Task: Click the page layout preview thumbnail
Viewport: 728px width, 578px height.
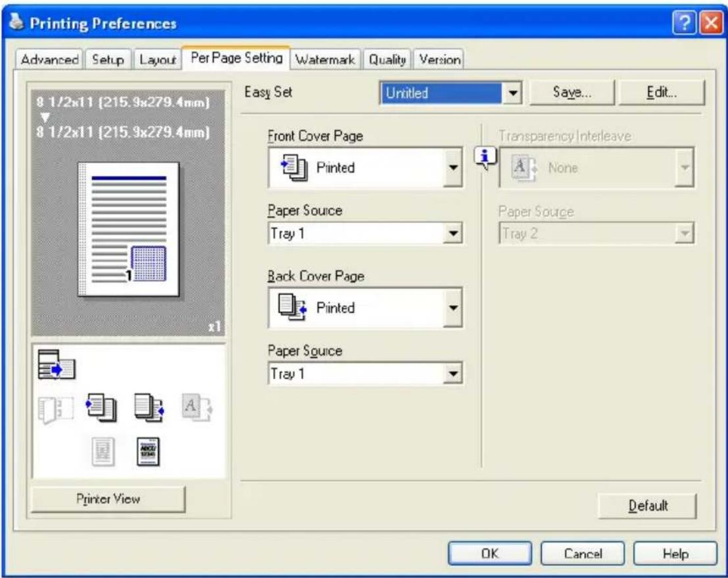Action: [129, 229]
